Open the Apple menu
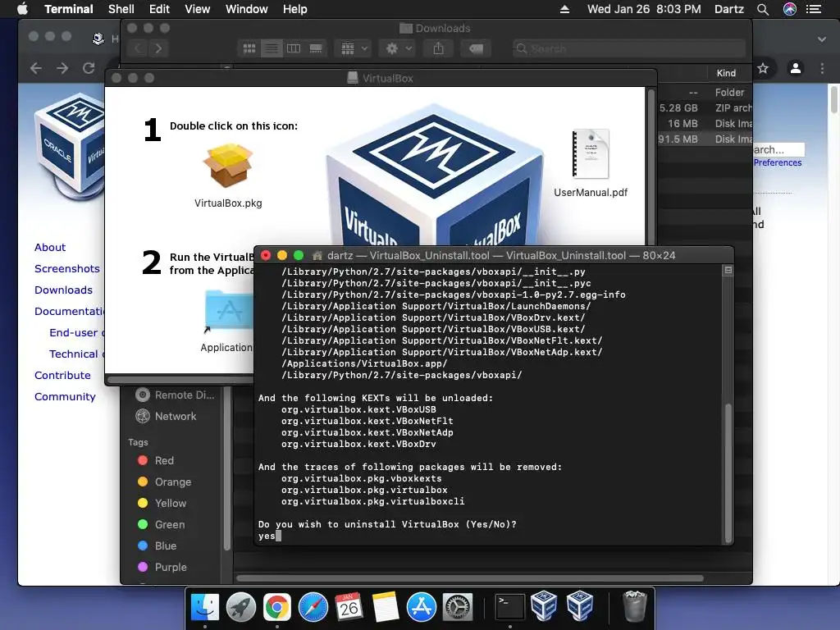 [22, 9]
